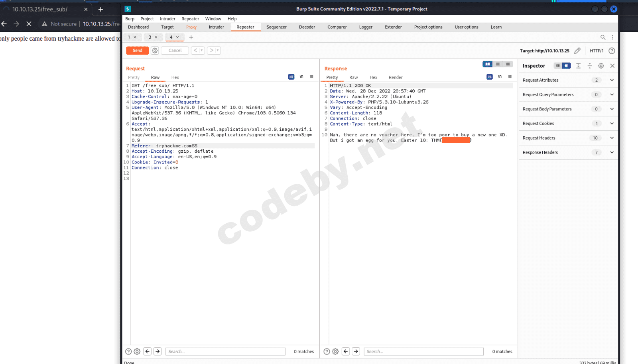Go to next match in request search
Image resolution: width=638 pixels, height=364 pixels.
(x=158, y=351)
